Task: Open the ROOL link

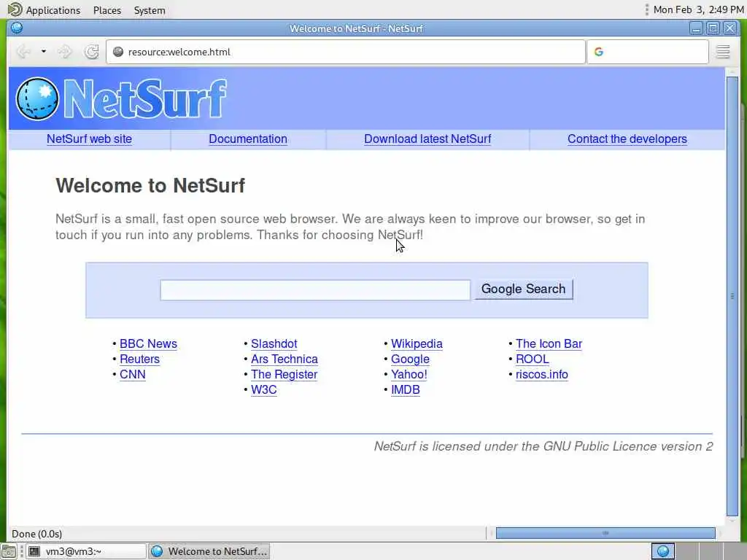Action: (532, 359)
